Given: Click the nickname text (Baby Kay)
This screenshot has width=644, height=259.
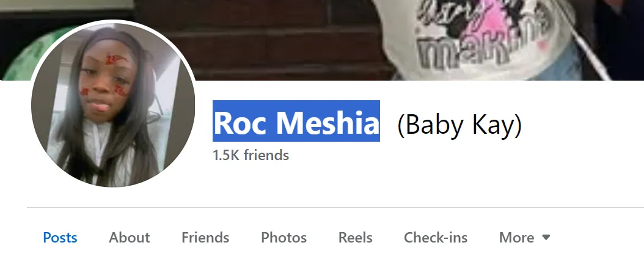Looking at the screenshot, I should 459,123.
